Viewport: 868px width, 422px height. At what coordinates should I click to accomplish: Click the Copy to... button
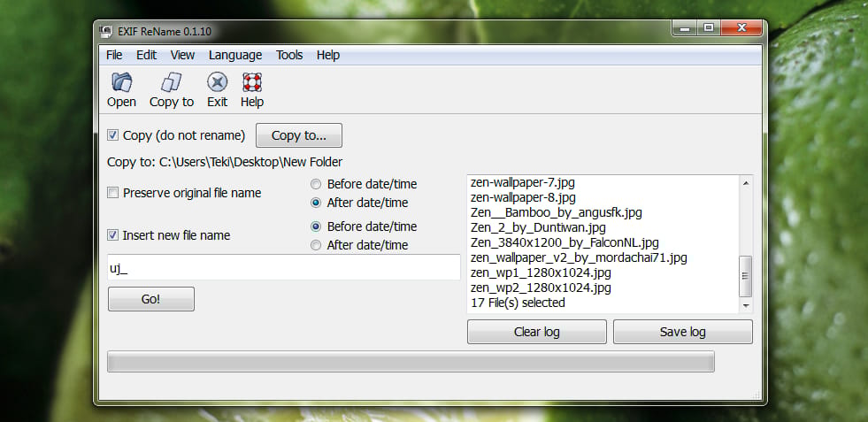[299, 135]
